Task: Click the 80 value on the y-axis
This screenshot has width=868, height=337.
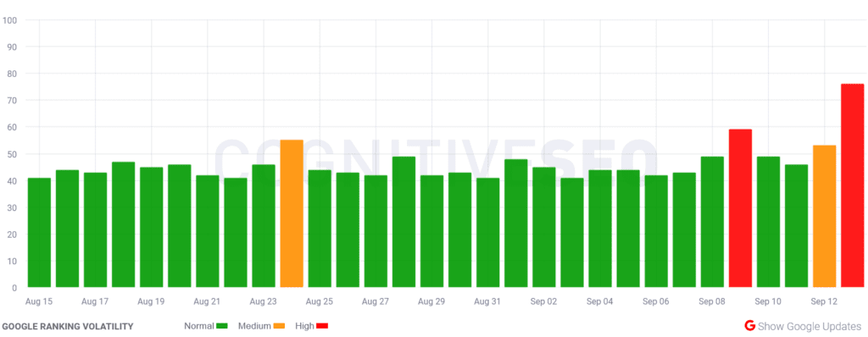Action: pos(12,74)
